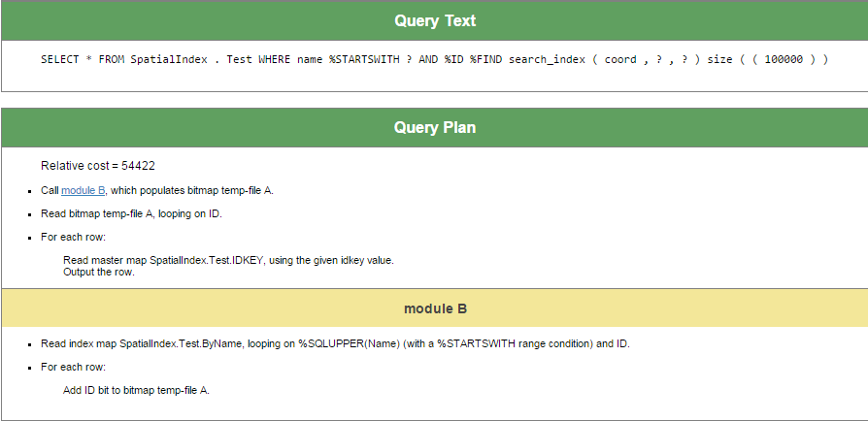Click the Query Text header

pyautogui.click(x=435, y=21)
